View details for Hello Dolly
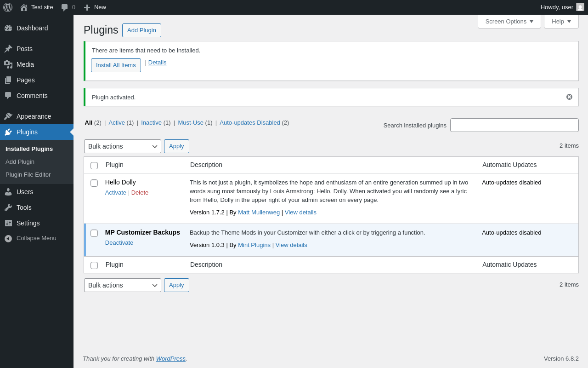Image resolution: width=588 pixels, height=368 pixels. (300, 213)
